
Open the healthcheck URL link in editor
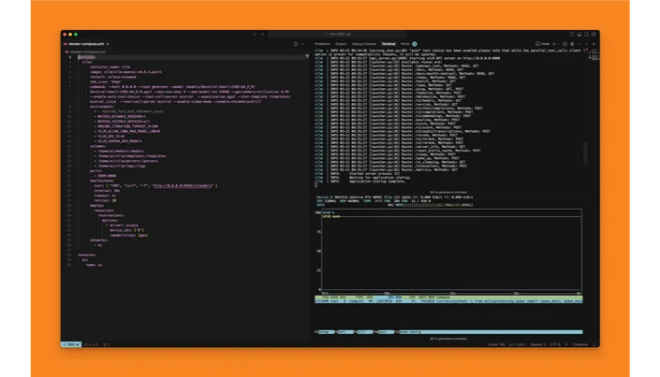pyautogui.click(x=183, y=186)
